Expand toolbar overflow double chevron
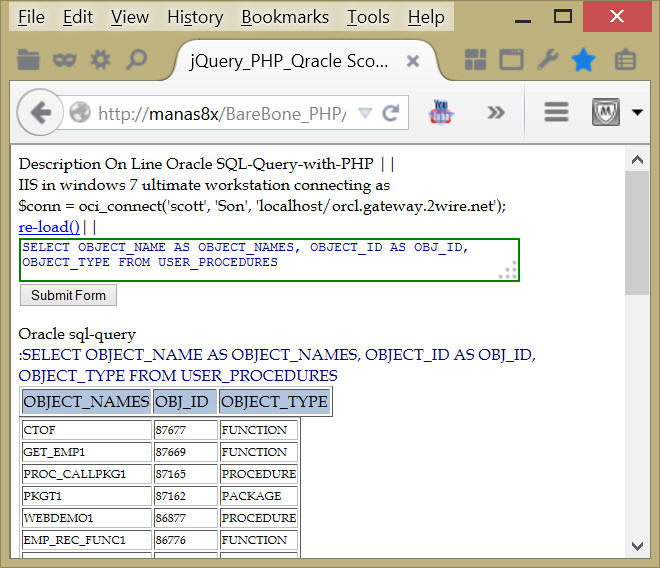Viewport: 660px width, 568px height. coord(495,112)
